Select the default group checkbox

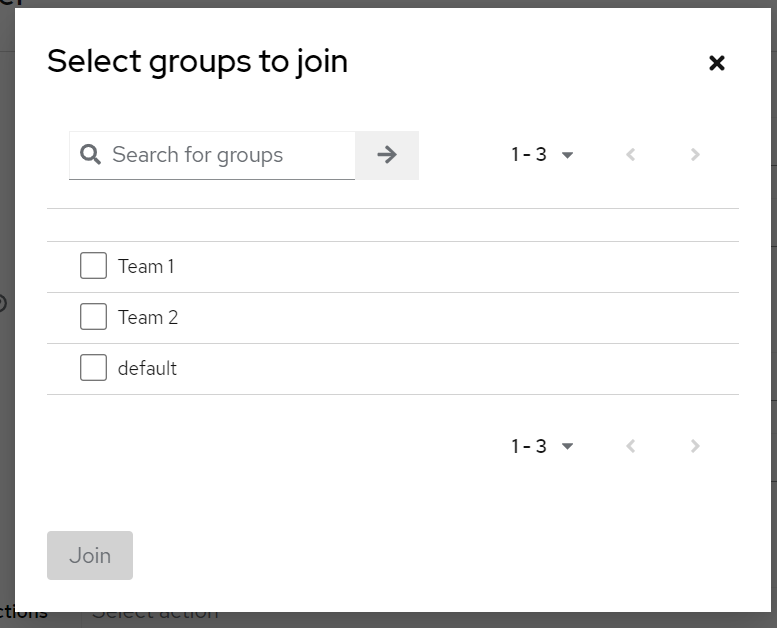point(93,368)
